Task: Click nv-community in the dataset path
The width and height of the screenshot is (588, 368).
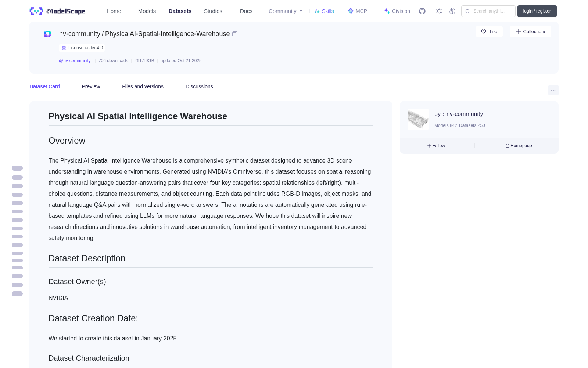Action: [80, 34]
